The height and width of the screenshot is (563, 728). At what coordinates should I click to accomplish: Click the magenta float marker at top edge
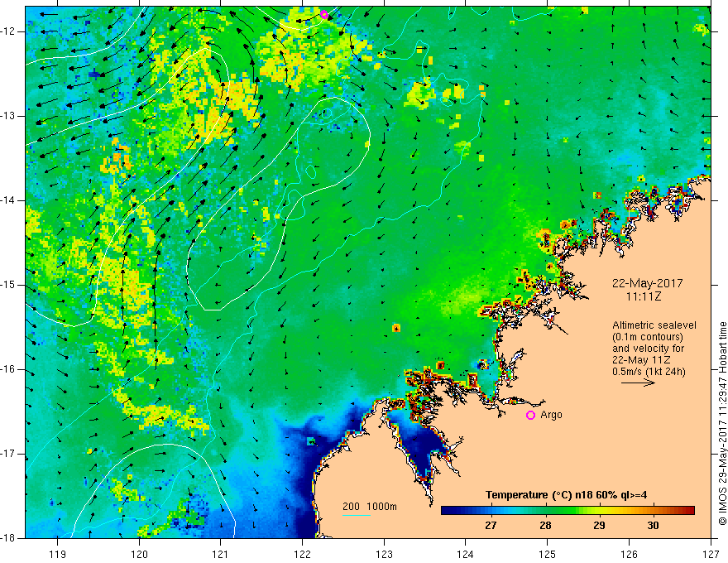click(x=324, y=14)
